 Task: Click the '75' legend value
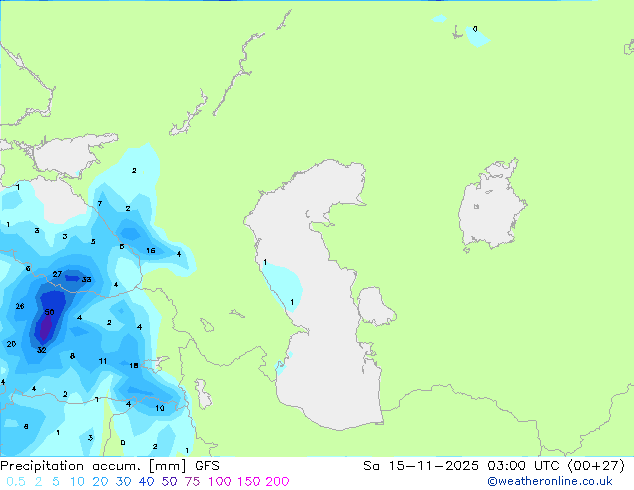tap(192, 482)
